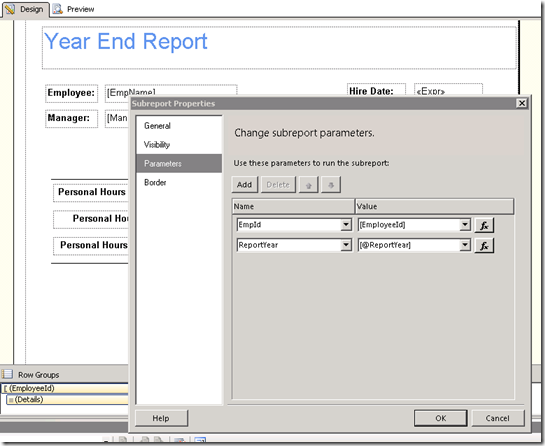545x446 pixels.
Task: Switch to the Preview tab
Action: [x=74, y=9]
